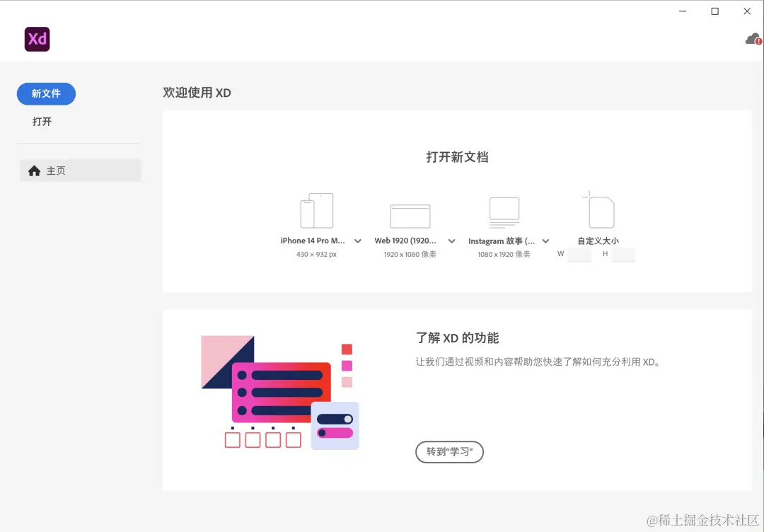Click the W width input field
Image resolution: width=764 pixels, height=532 pixels.
coord(579,254)
